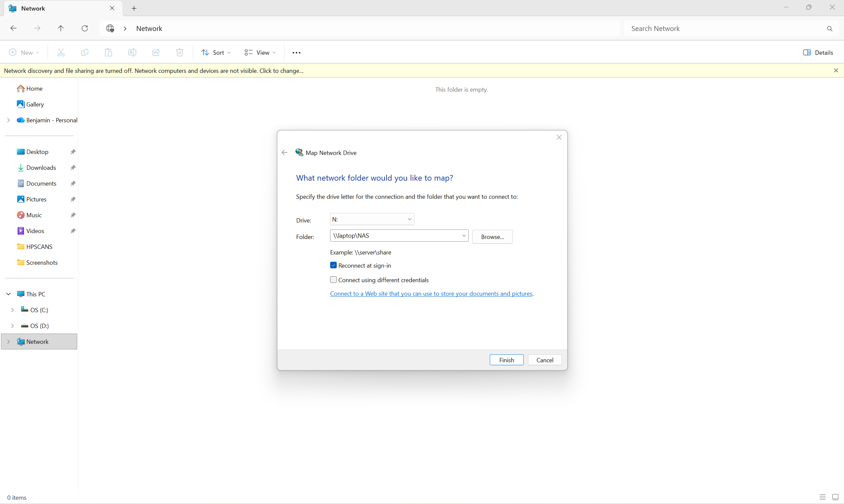Screen dimensions: 844x504
Task: Open the Sort menu
Action: pos(215,52)
